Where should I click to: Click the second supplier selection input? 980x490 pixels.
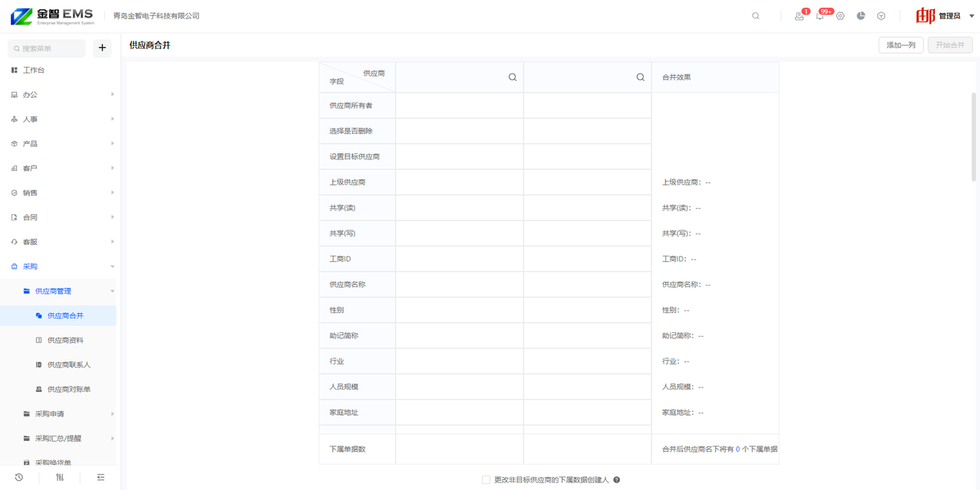[587, 77]
